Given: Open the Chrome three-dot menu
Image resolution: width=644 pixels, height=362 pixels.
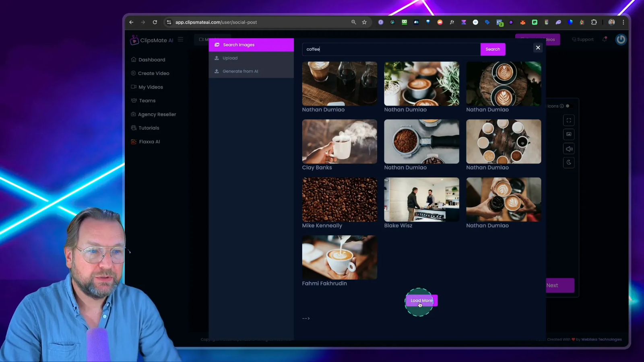Looking at the screenshot, I should click(x=623, y=22).
